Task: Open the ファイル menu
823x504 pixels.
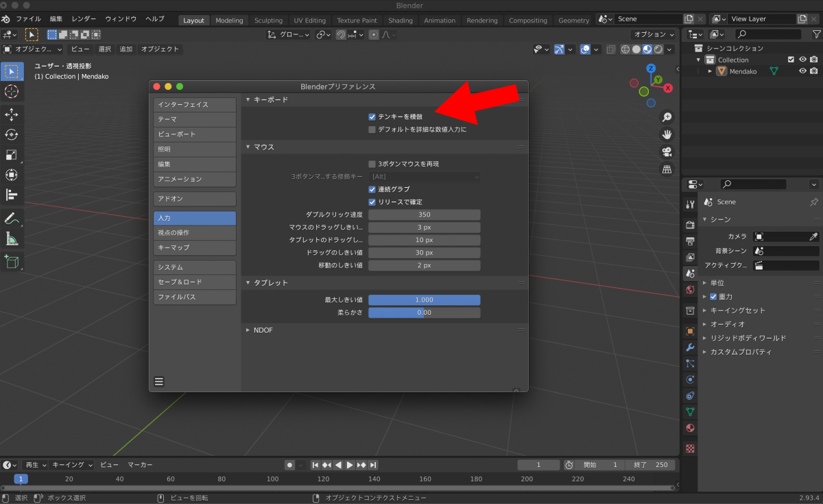Action: (28, 19)
